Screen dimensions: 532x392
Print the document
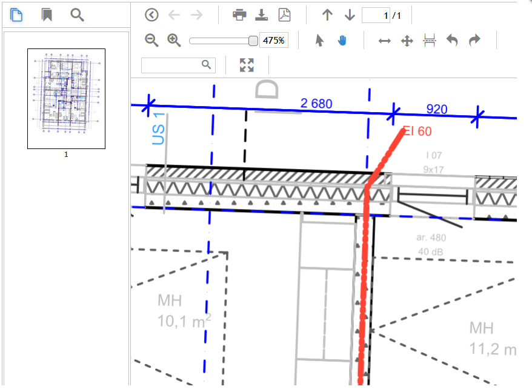tap(239, 15)
